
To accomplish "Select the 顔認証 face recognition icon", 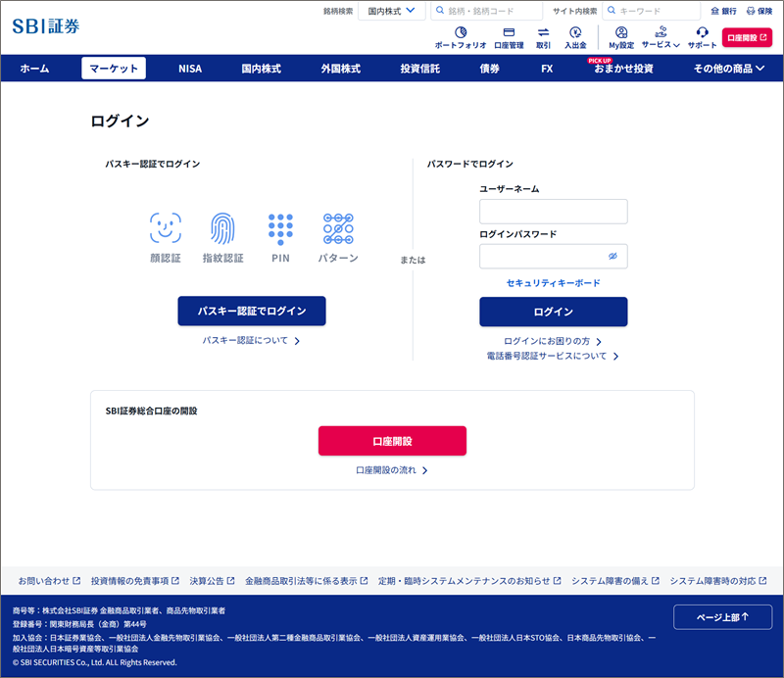I will pyautogui.click(x=166, y=228).
